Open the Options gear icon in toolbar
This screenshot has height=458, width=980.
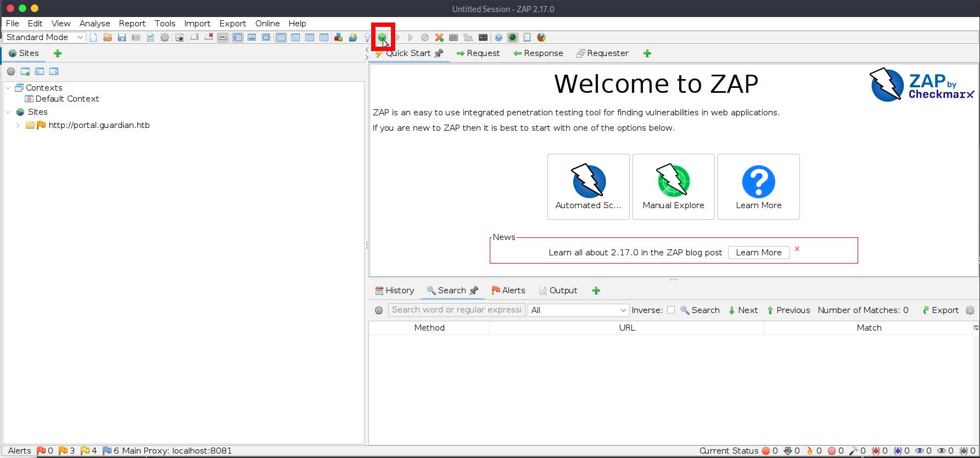pos(165,37)
